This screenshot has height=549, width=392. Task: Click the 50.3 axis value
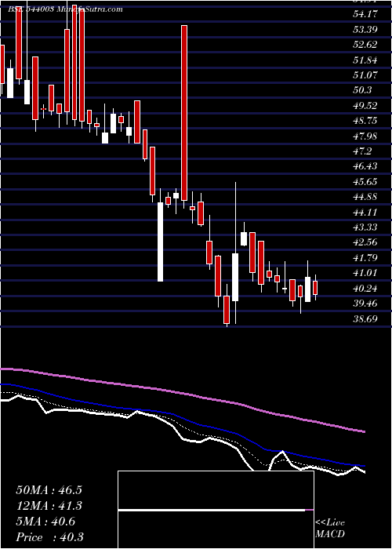pyautogui.click(x=362, y=90)
